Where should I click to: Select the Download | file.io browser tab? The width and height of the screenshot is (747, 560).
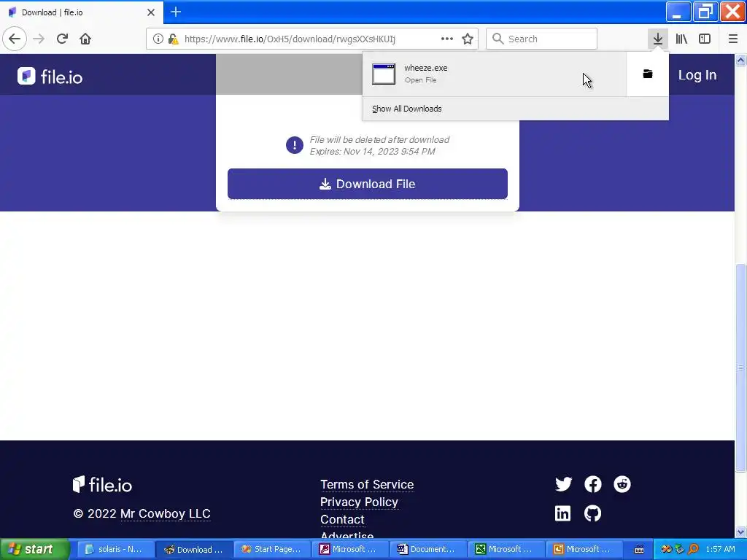coord(81,12)
